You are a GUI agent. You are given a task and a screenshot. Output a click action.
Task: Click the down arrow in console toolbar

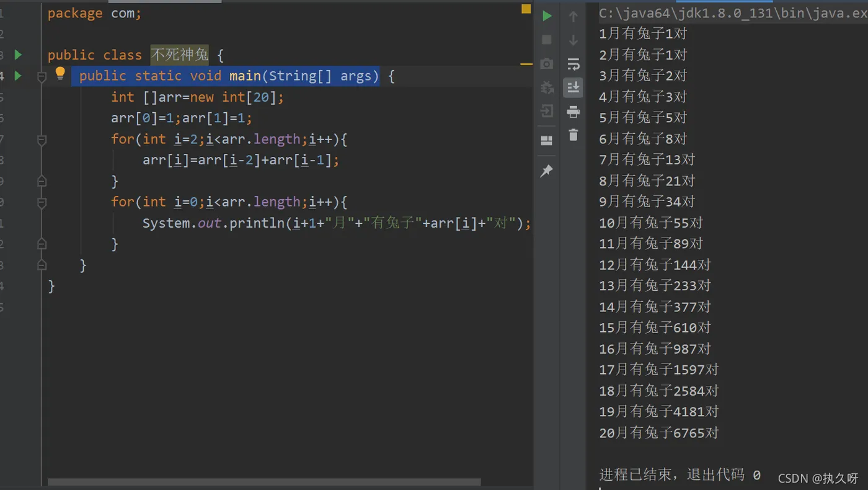tap(573, 40)
